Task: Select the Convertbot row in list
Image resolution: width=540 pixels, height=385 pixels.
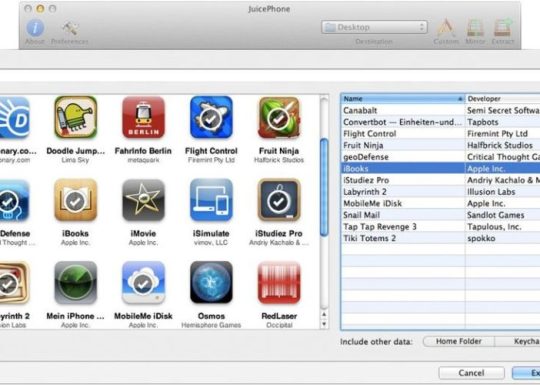Action: click(440, 122)
